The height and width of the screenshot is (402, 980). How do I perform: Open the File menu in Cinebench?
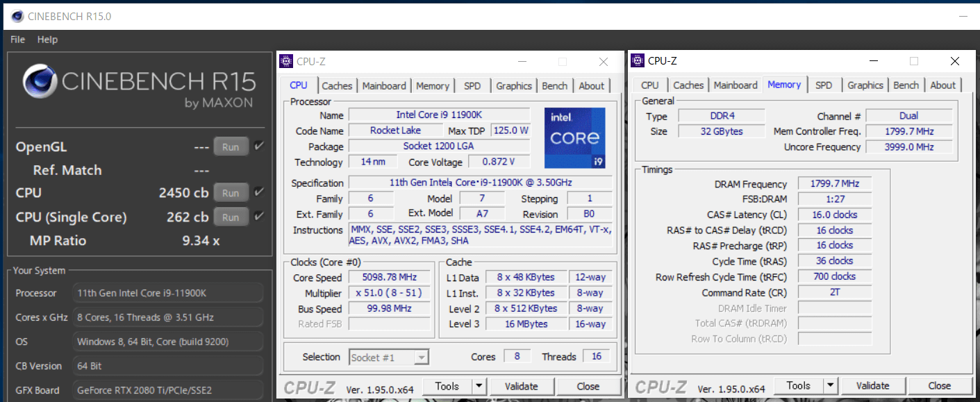pyautogui.click(x=17, y=40)
